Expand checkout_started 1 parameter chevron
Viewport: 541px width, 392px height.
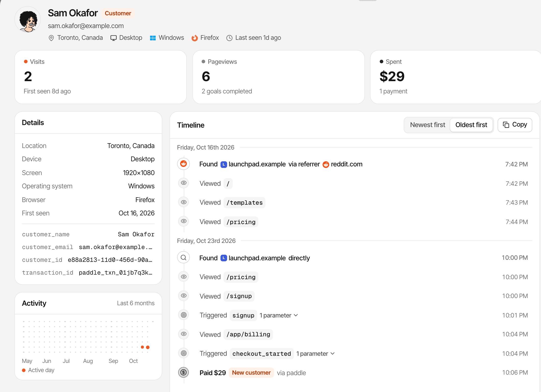pyautogui.click(x=333, y=353)
